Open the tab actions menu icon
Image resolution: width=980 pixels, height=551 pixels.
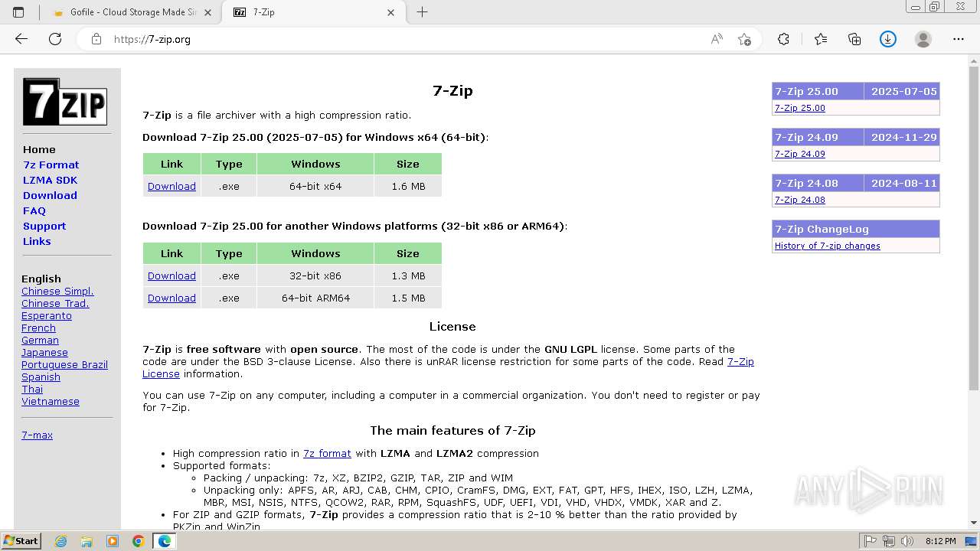pyautogui.click(x=18, y=12)
